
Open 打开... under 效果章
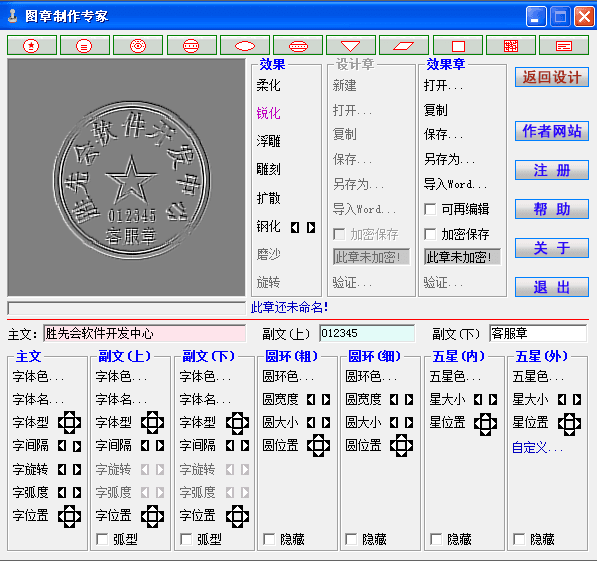[443, 85]
